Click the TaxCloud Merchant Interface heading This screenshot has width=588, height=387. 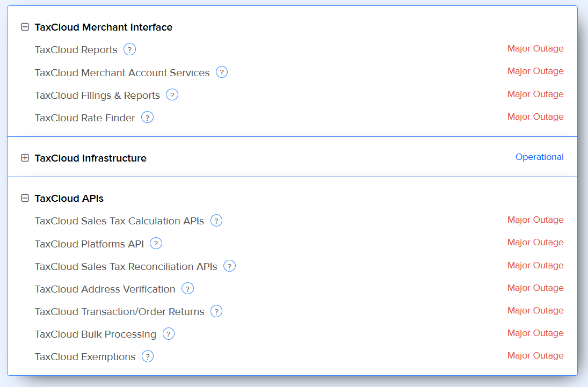tap(104, 27)
